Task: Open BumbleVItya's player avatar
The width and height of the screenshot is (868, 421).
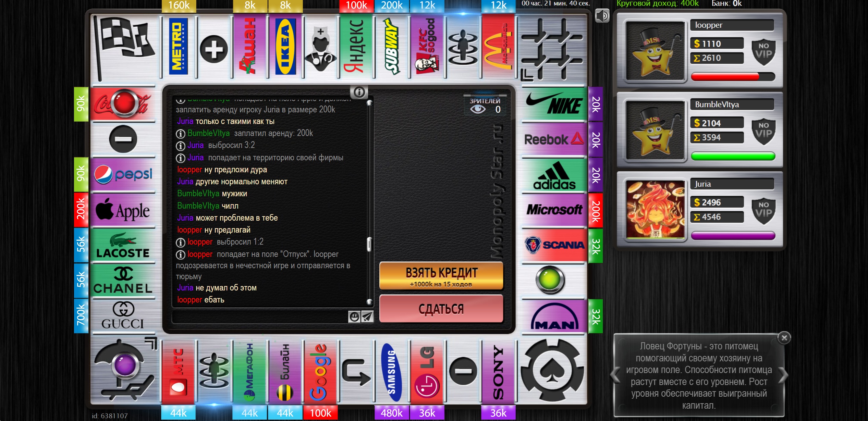Action: [655, 131]
